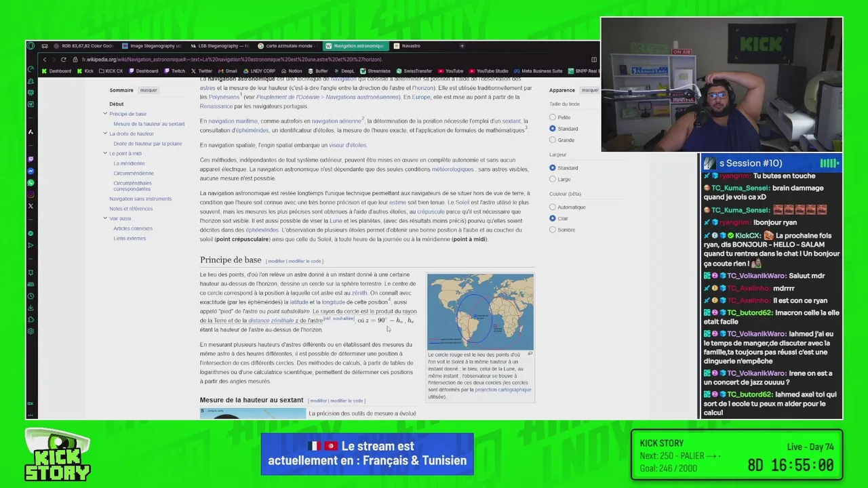This screenshot has width=868, height=488.
Task: Jump to Notes et références
Action: (131, 209)
